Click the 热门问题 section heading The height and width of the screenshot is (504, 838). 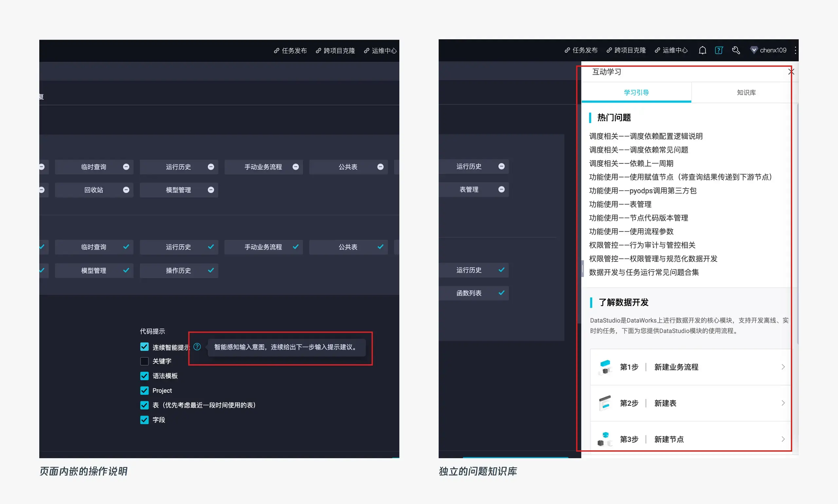coord(614,117)
